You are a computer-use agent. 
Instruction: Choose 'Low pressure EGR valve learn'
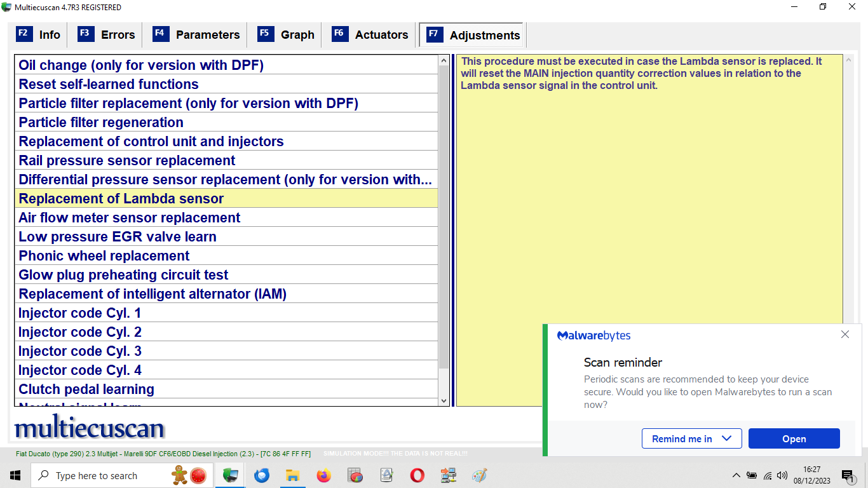226,236
